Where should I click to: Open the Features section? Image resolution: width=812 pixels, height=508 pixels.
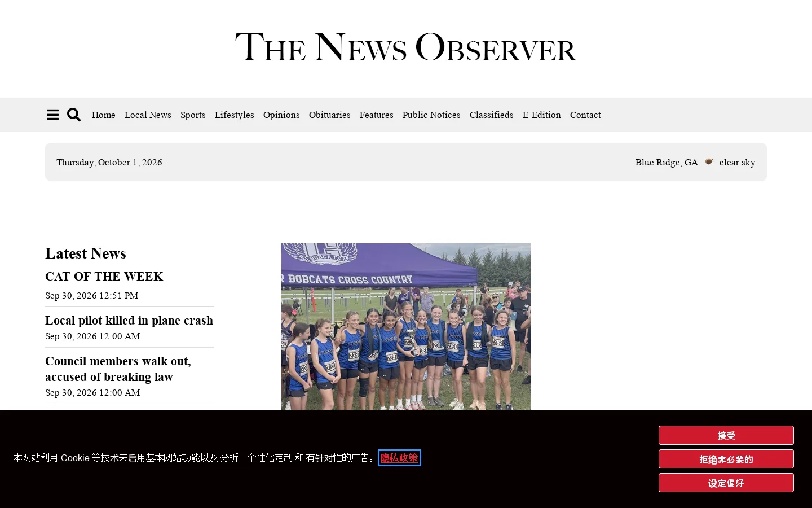(x=376, y=115)
